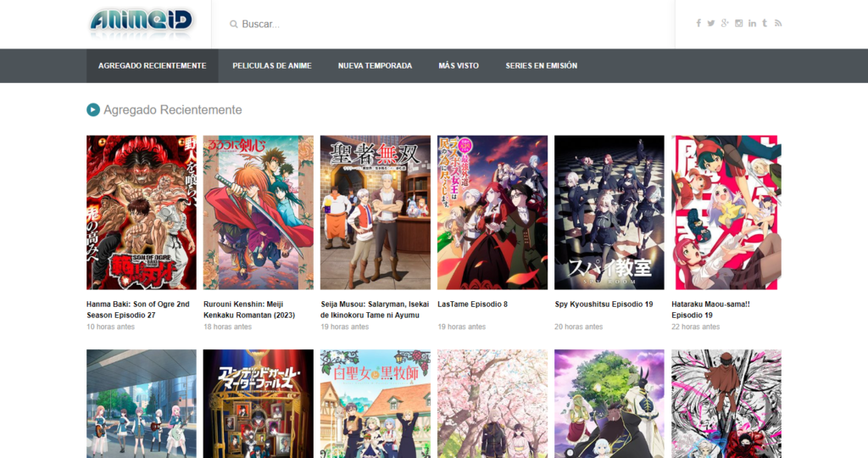Screen dimensions: 868x458
Task: Open the horned figure under tree poster
Action: (609, 404)
